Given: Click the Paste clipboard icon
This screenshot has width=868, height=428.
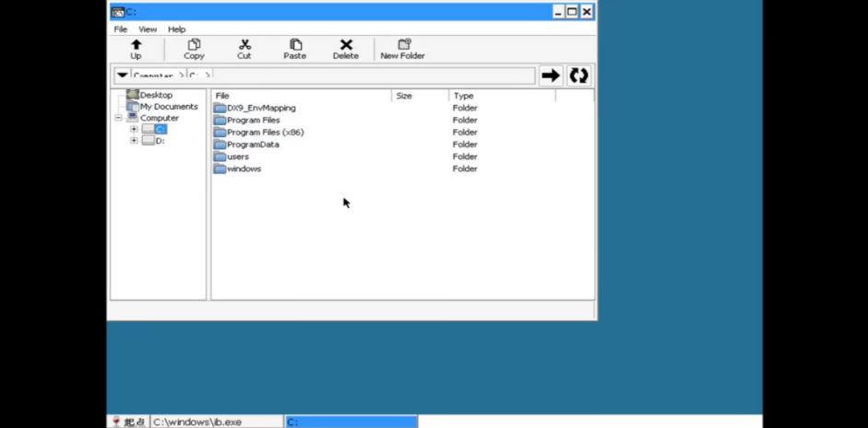Looking at the screenshot, I should (x=295, y=45).
